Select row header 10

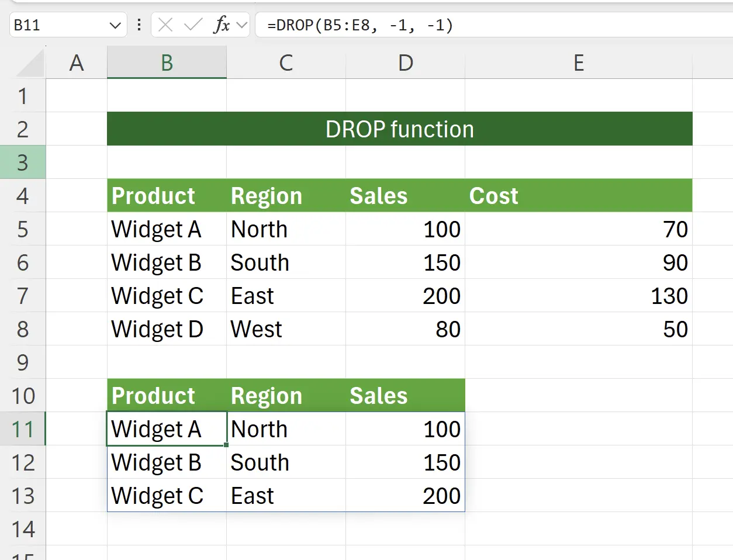(x=23, y=396)
